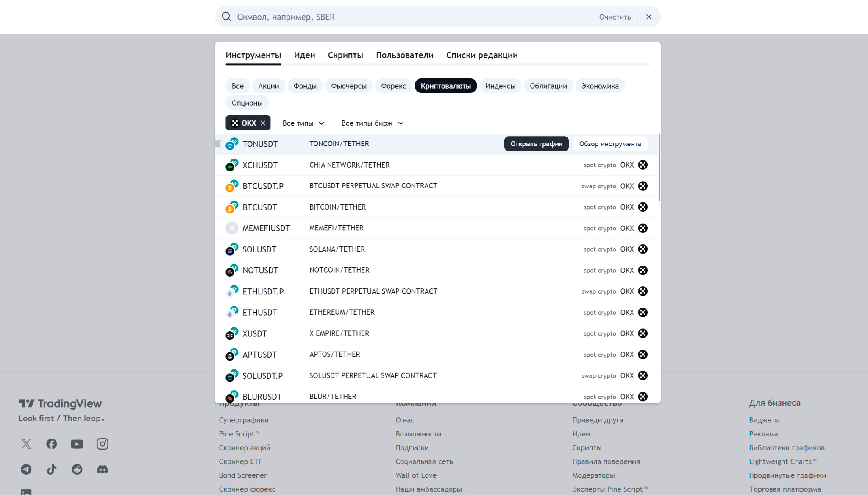
Task: Click the Очистить search button
Action: (615, 17)
